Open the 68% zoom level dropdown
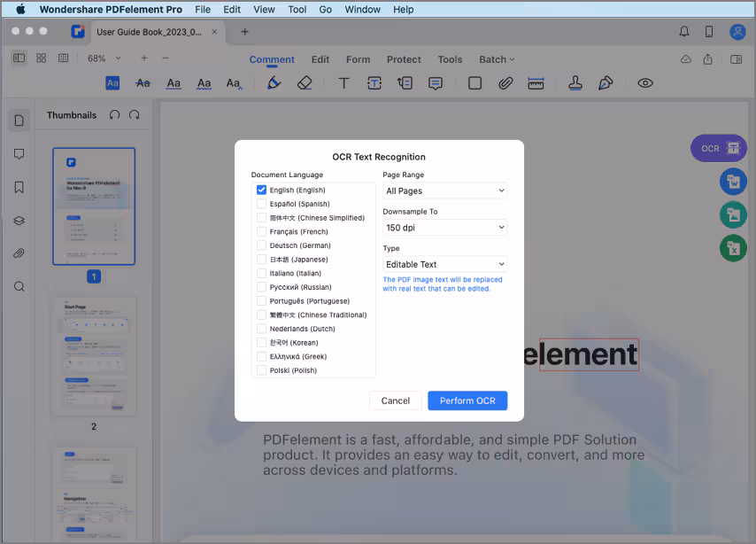This screenshot has height=544, width=756. point(104,58)
